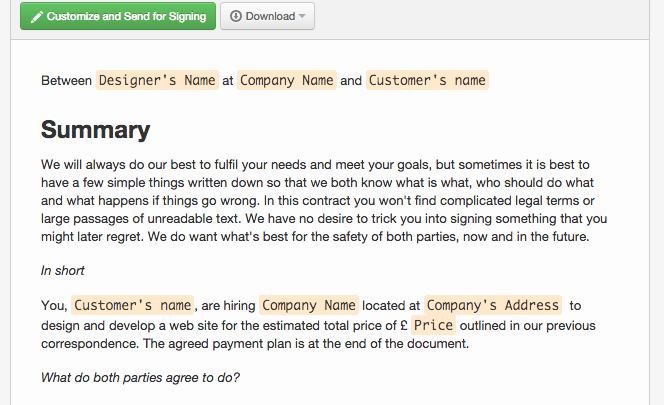
Task: Select the Designer's Name placeholder field
Action: 157,80
